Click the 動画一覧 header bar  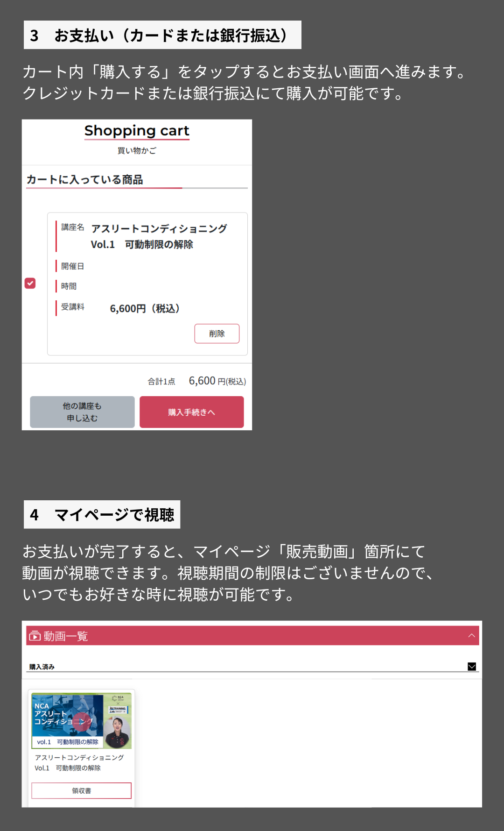(252, 636)
